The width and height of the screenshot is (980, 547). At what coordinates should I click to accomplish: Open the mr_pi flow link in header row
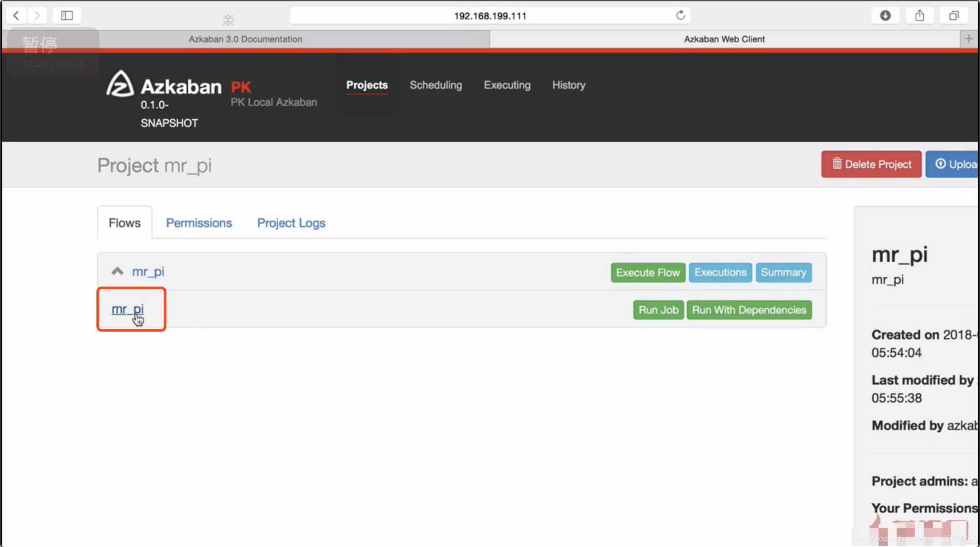pos(148,272)
